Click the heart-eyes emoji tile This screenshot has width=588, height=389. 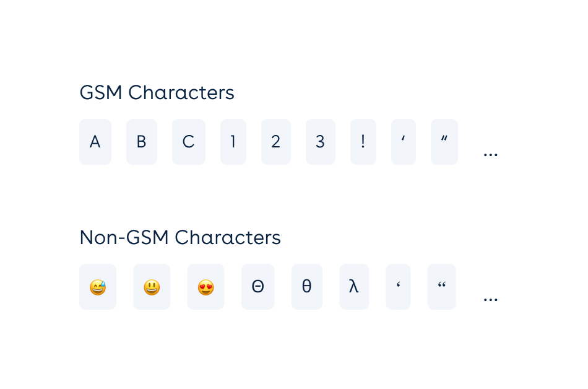[x=205, y=287]
